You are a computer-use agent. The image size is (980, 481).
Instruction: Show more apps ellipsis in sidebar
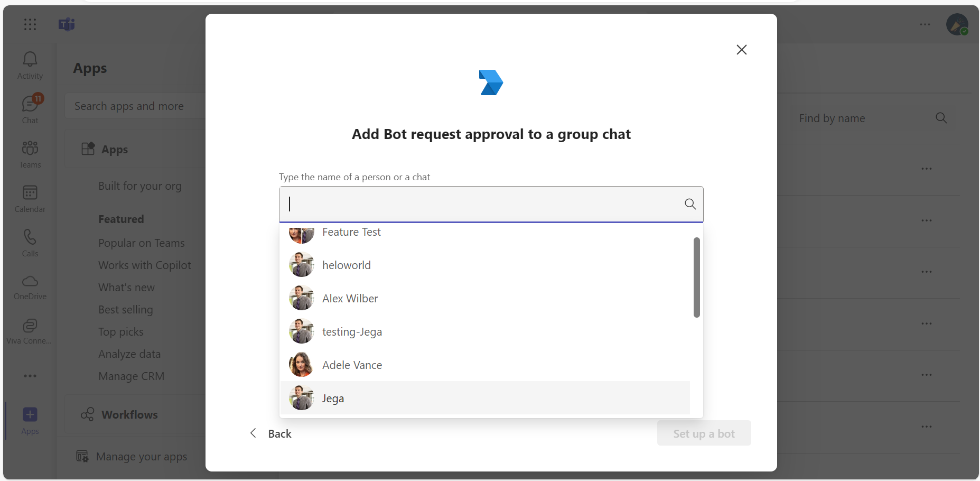[30, 376]
